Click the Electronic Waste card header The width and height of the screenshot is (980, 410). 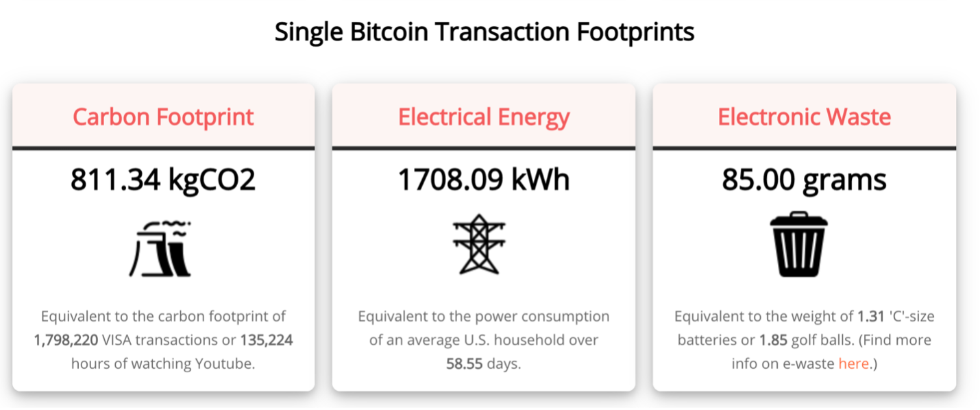pos(804,117)
